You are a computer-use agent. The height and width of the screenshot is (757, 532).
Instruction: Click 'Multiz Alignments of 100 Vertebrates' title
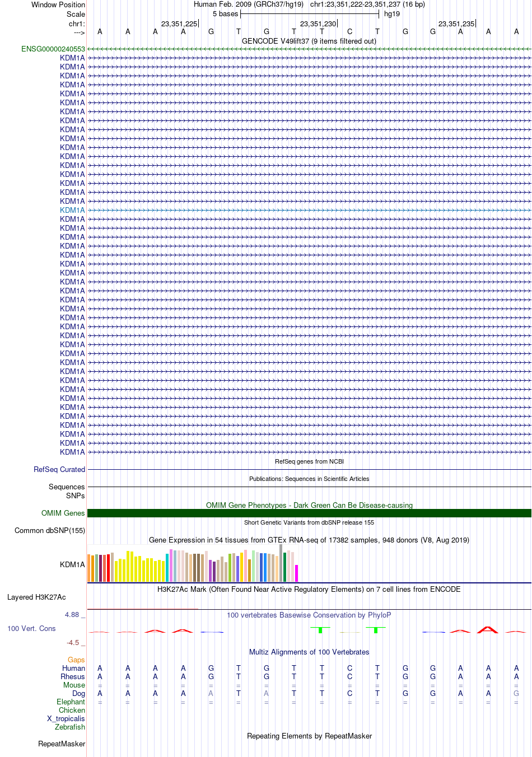tap(309, 652)
